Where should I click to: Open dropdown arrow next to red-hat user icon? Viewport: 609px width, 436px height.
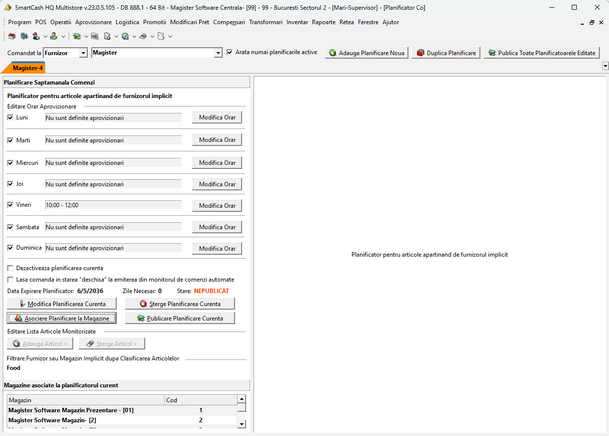tap(45, 36)
